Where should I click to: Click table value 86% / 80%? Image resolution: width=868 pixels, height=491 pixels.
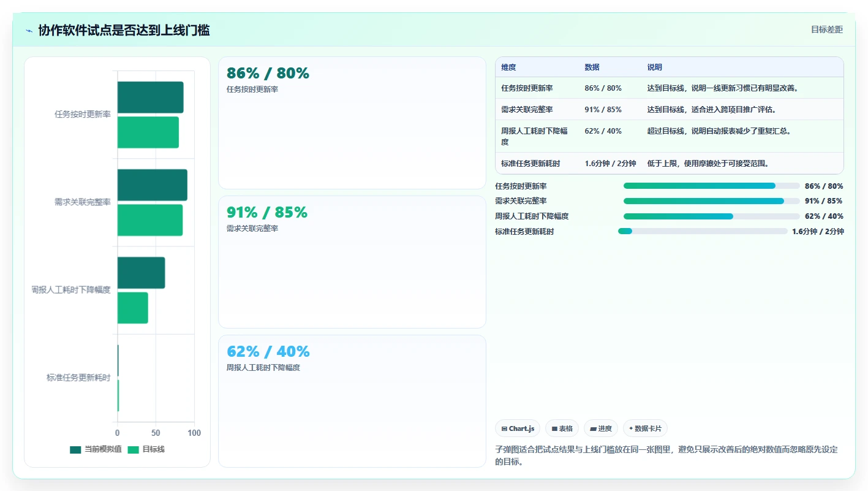pyautogui.click(x=603, y=88)
